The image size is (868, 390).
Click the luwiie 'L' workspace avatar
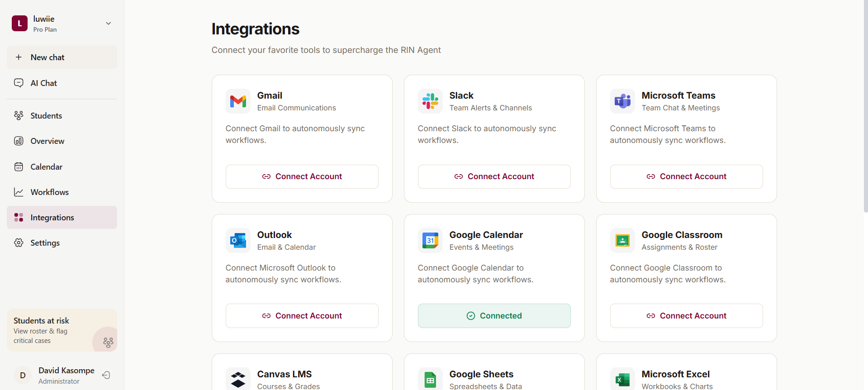click(x=19, y=24)
